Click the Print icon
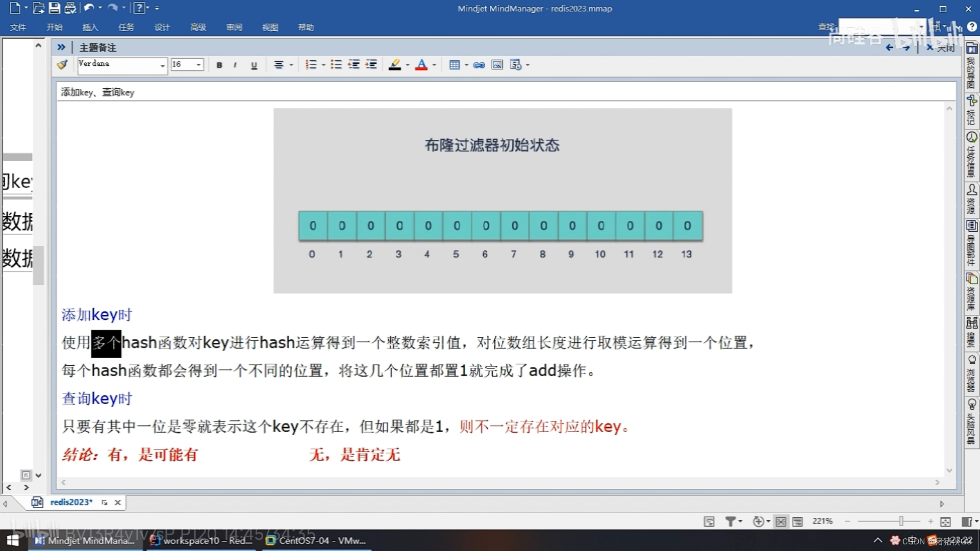Image resolution: width=980 pixels, height=551 pixels. (x=70, y=8)
